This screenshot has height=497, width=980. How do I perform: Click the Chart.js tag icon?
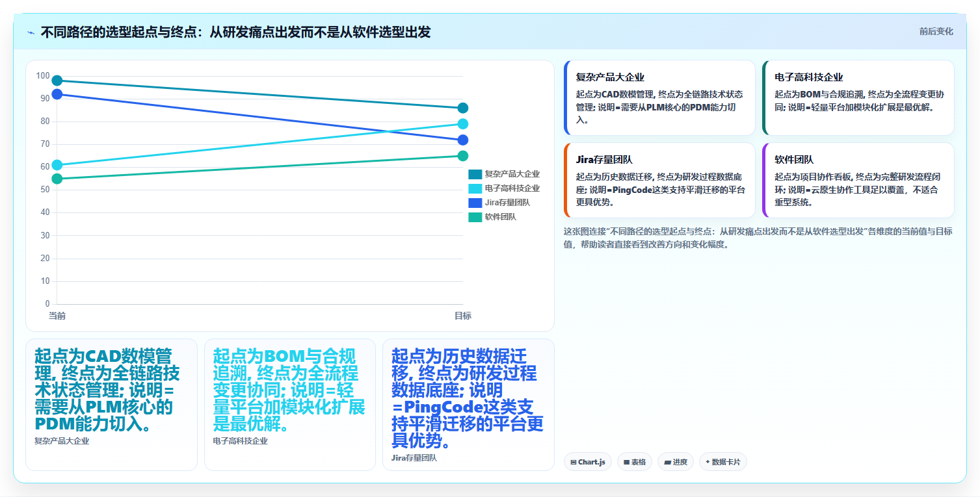[574, 462]
